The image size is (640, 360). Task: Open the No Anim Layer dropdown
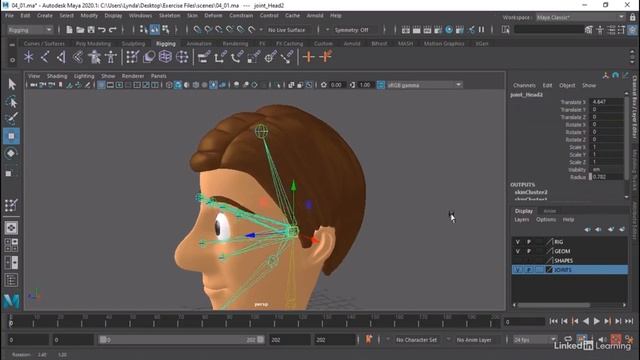[473, 340]
